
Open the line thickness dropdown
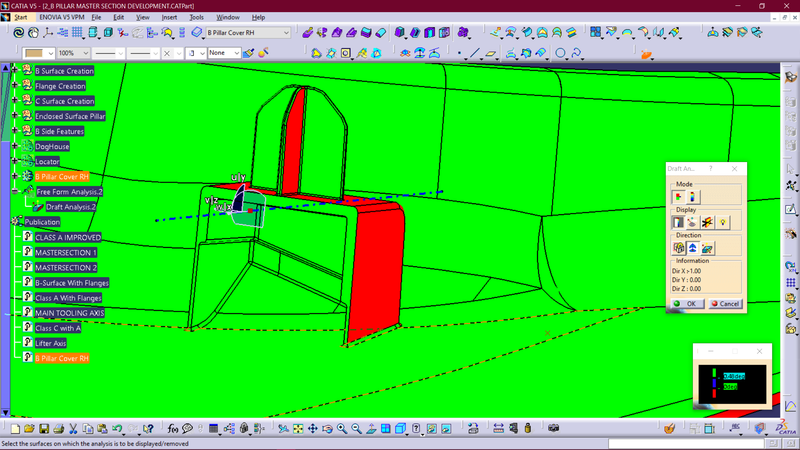[120, 53]
